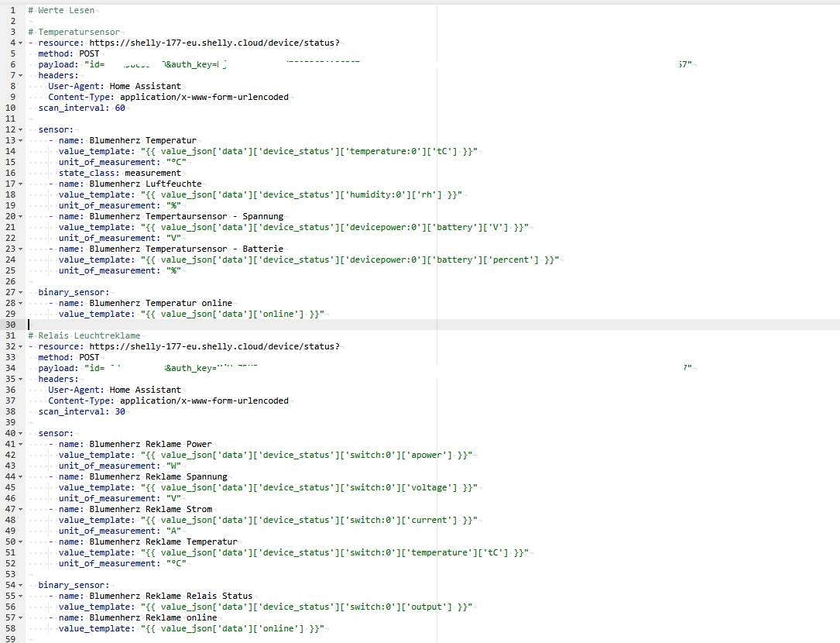This screenshot has height=643, width=840.
Task: Collapse the fold arrow at line 4
Action: tap(20, 43)
